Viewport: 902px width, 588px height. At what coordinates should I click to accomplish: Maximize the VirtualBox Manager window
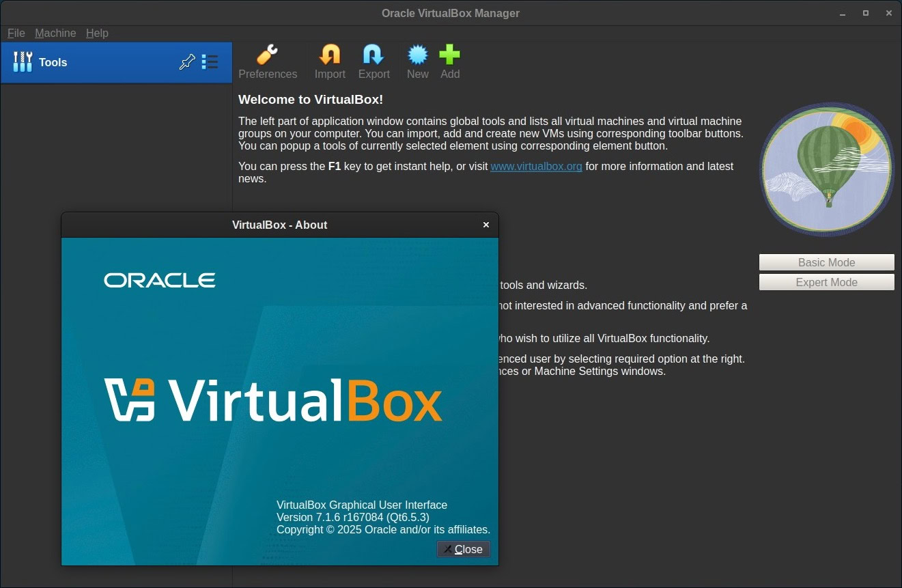pyautogui.click(x=866, y=13)
